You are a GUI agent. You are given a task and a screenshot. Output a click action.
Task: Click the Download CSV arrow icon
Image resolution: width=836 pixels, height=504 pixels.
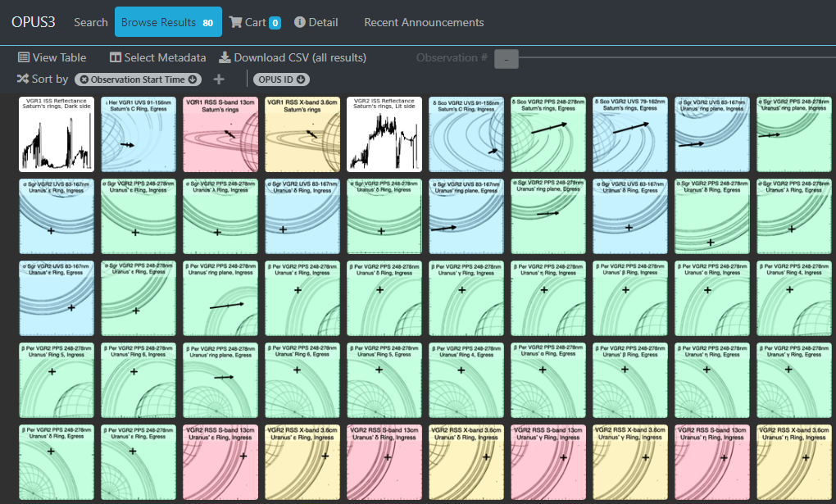click(225, 57)
